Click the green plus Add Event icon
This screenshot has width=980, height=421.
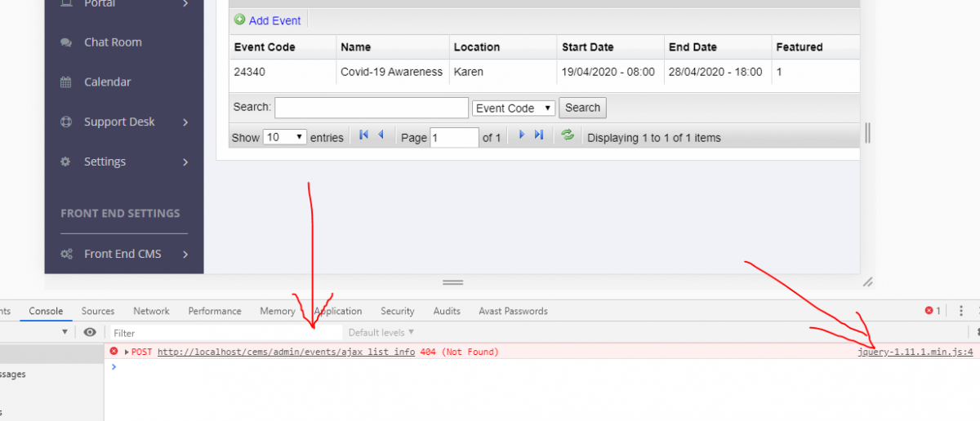tap(239, 20)
